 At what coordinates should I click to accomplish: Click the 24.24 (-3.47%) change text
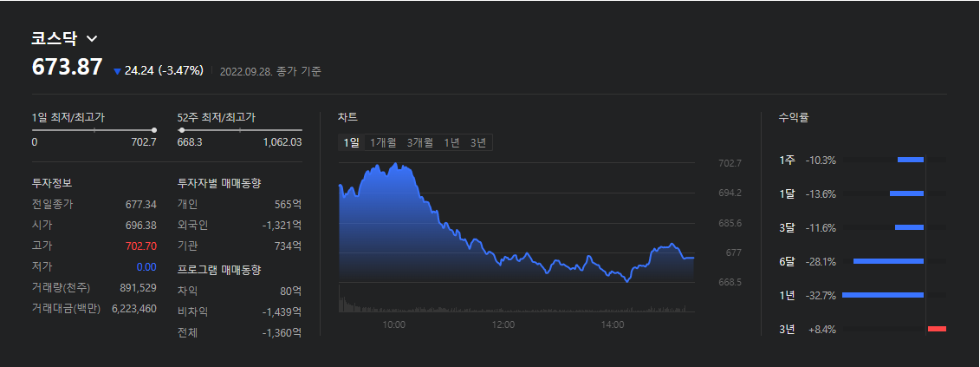click(164, 71)
